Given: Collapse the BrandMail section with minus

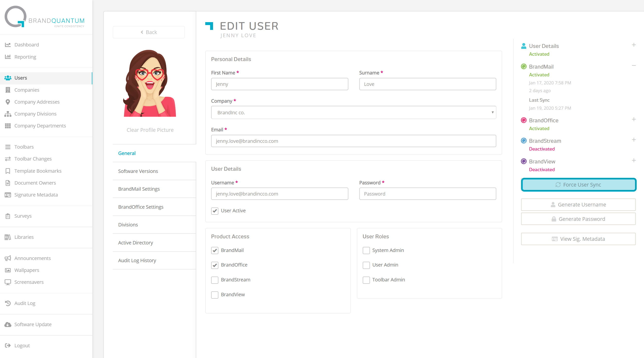Looking at the screenshot, I should click(x=634, y=66).
